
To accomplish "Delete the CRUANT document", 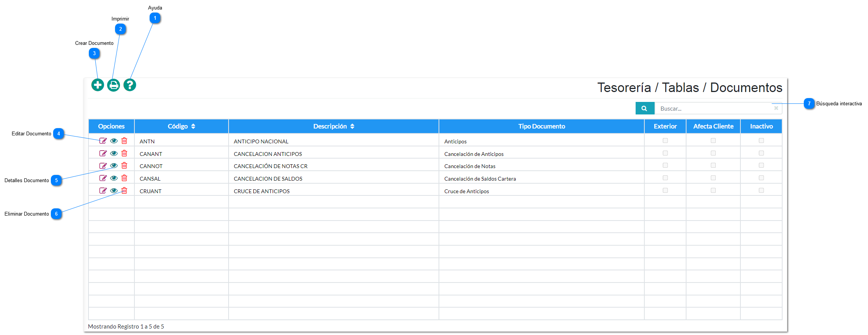I will click(124, 191).
